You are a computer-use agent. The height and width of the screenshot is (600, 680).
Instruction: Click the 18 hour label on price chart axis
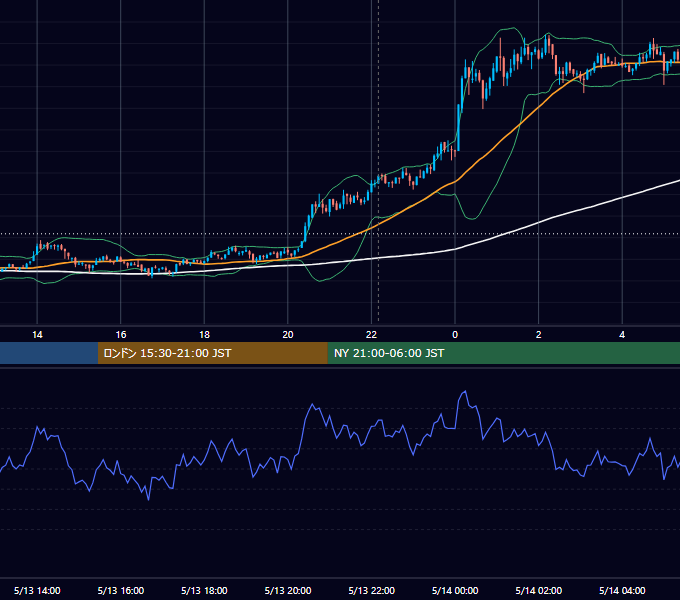(204, 335)
